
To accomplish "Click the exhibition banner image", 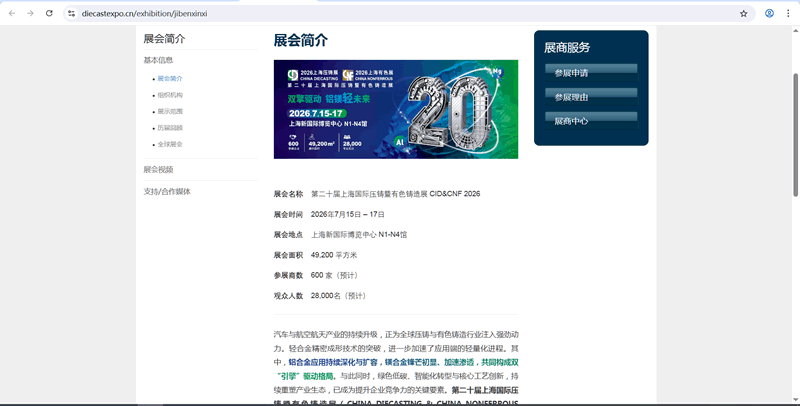I will [x=395, y=109].
